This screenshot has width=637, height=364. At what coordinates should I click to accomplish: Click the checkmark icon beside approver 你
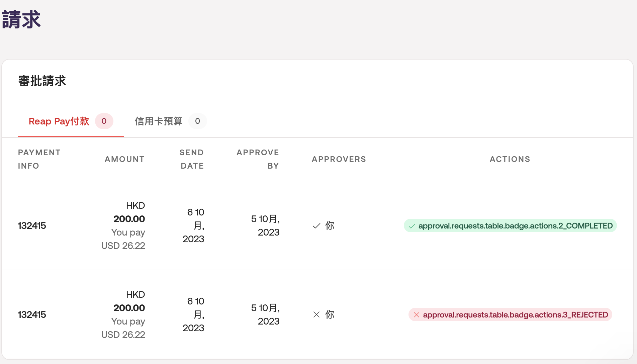316,226
